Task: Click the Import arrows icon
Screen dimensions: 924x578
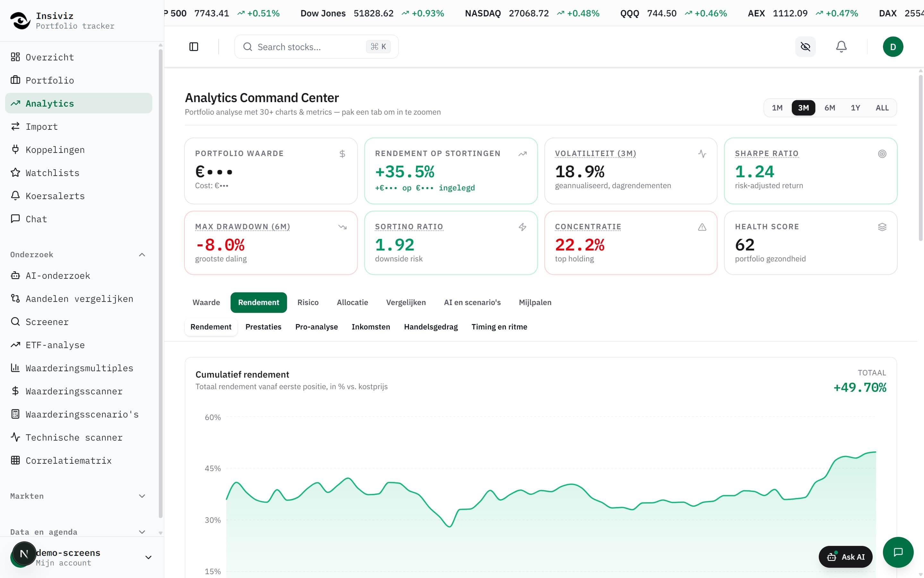Action: 15,126
